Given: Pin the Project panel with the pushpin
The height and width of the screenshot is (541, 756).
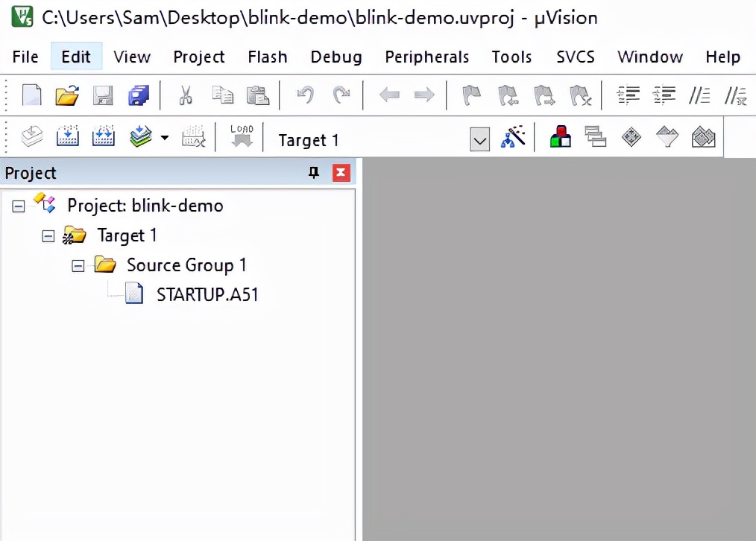Looking at the screenshot, I should coord(314,172).
